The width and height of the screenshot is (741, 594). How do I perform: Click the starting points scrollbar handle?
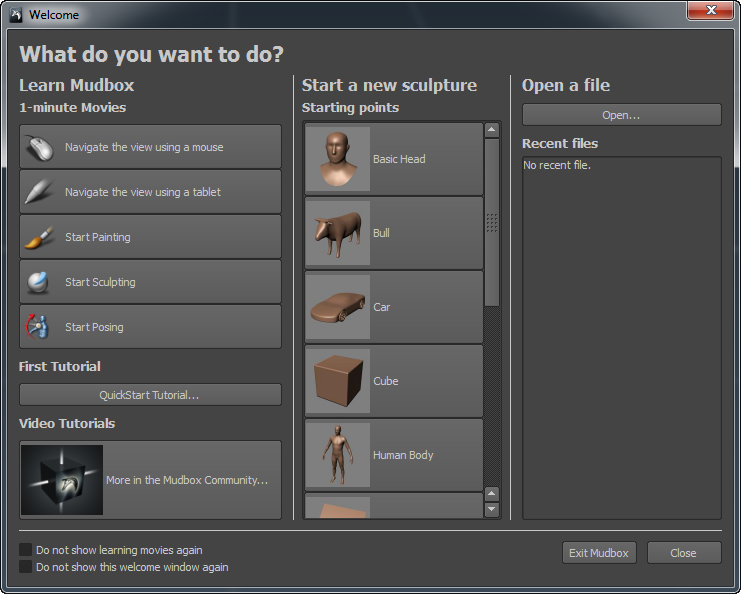click(x=491, y=221)
